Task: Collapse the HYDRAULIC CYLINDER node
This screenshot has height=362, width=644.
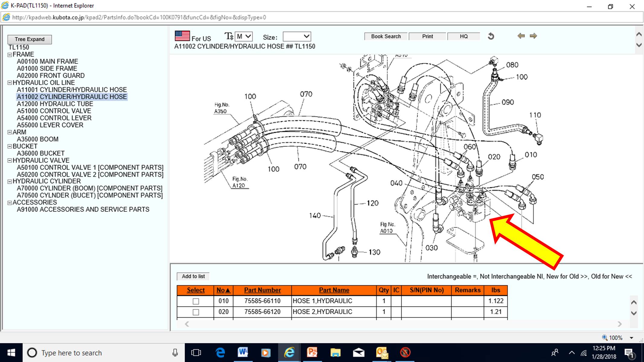Action: [10, 182]
